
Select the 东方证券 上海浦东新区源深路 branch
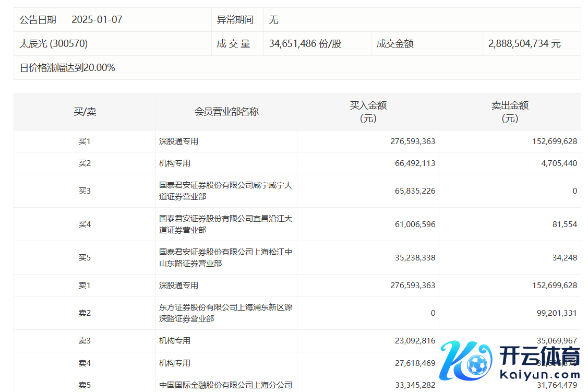(x=225, y=313)
